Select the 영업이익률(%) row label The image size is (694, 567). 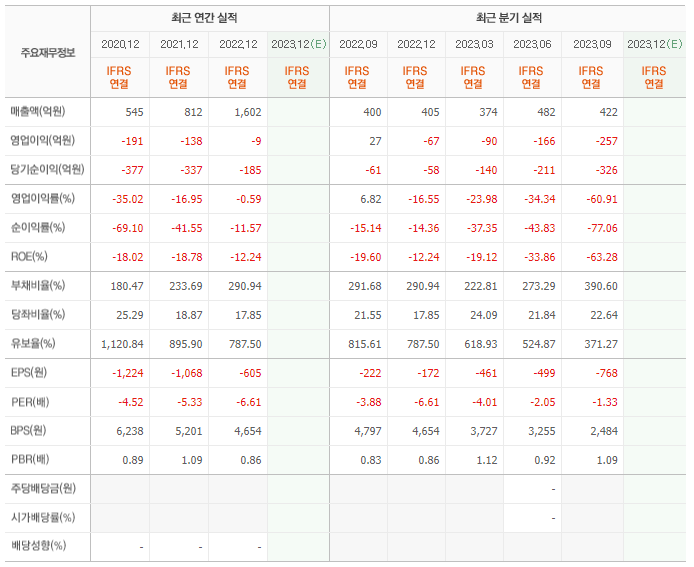42,199
